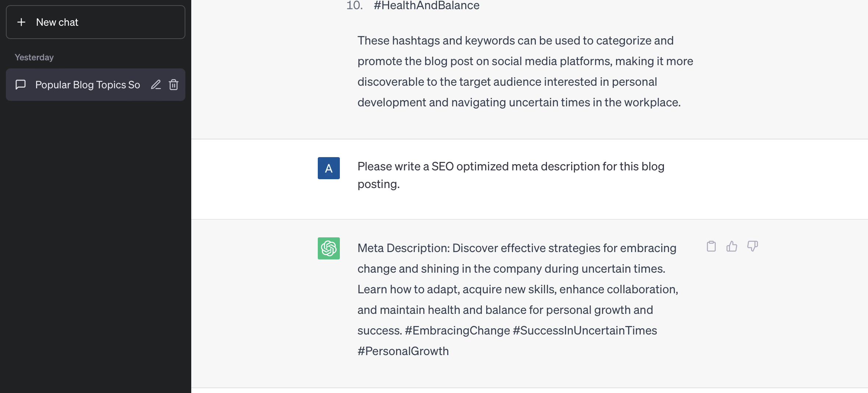The width and height of the screenshot is (868, 393).
Task: Click the #HealthAndBalance hashtag text
Action: pyautogui.click(x=427, y=6)
